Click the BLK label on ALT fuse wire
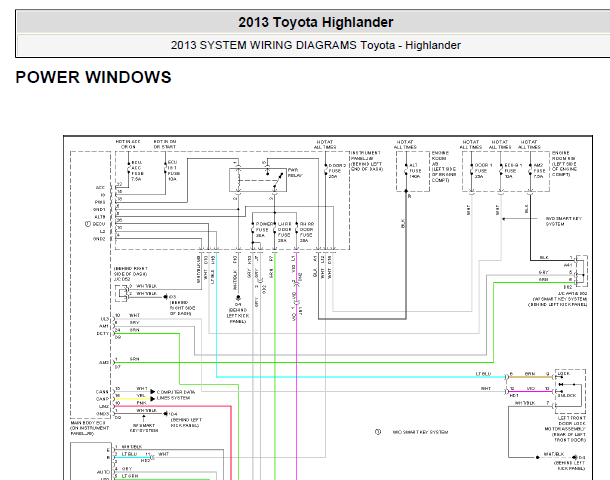This screenshot has width=610, height=480. pyautogui.click(x=403, y=224)
